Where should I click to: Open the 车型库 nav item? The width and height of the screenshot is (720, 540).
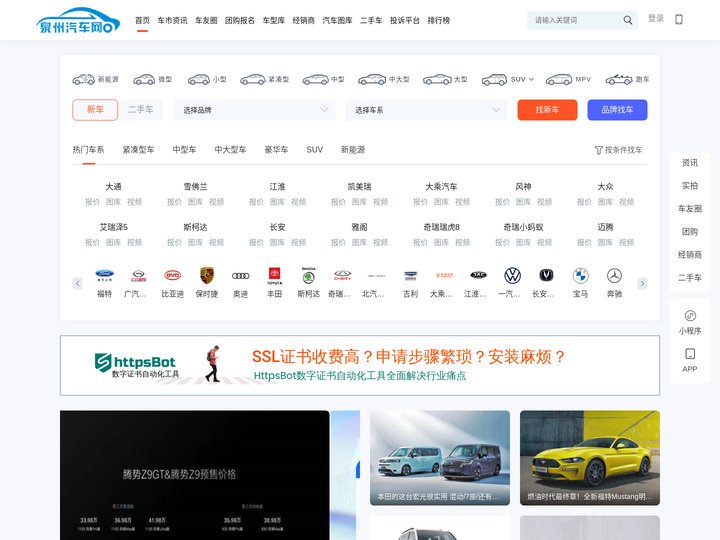274,20
